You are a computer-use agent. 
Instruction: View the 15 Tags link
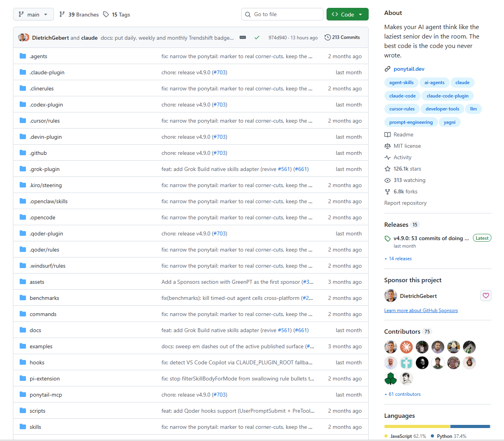[116, 15]
